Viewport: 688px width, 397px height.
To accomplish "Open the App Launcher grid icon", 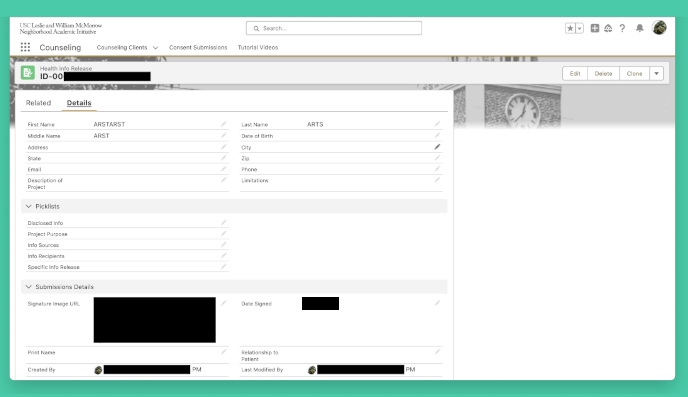I will click(x=25, y=47).
